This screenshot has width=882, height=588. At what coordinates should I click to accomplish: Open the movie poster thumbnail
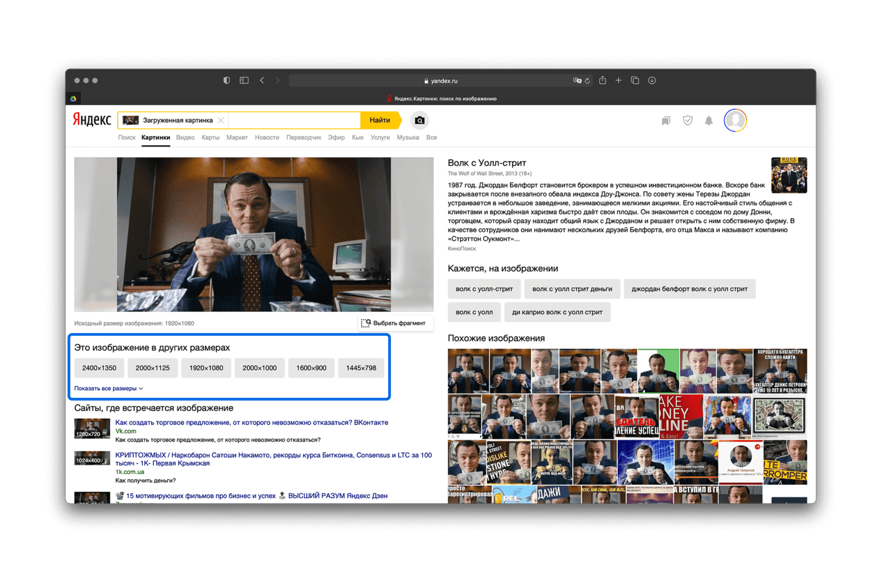tap(789, 175)
